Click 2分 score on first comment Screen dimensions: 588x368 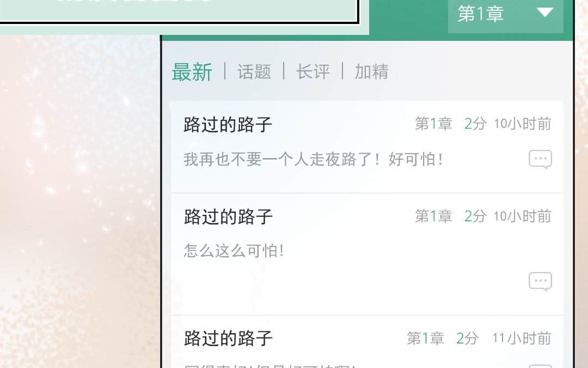click(x=475, y=124)
